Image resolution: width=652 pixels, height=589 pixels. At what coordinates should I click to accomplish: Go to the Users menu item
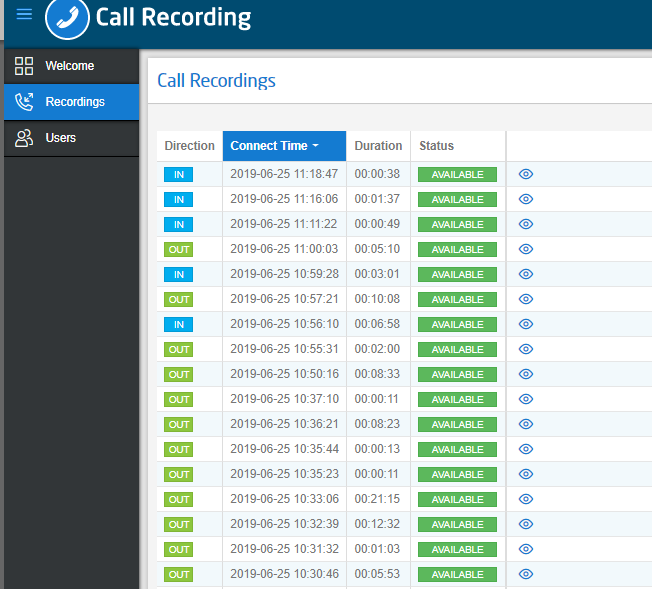[x=72, y=138]
